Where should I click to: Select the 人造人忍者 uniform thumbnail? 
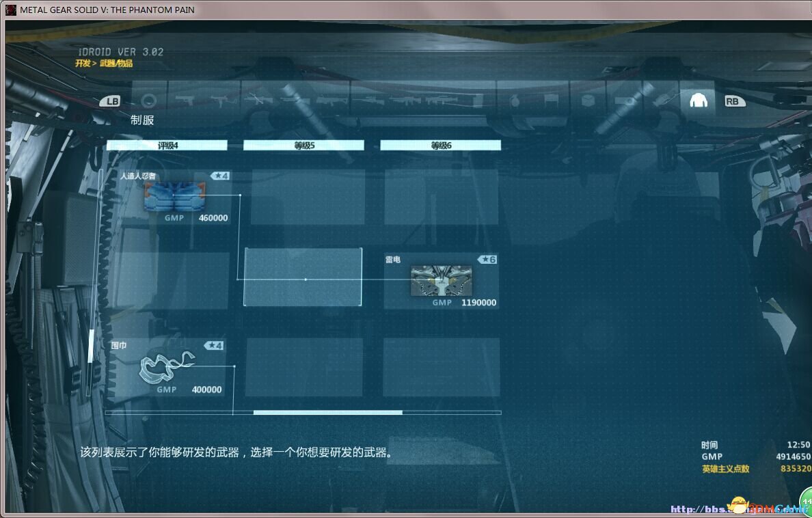[174, 196]
